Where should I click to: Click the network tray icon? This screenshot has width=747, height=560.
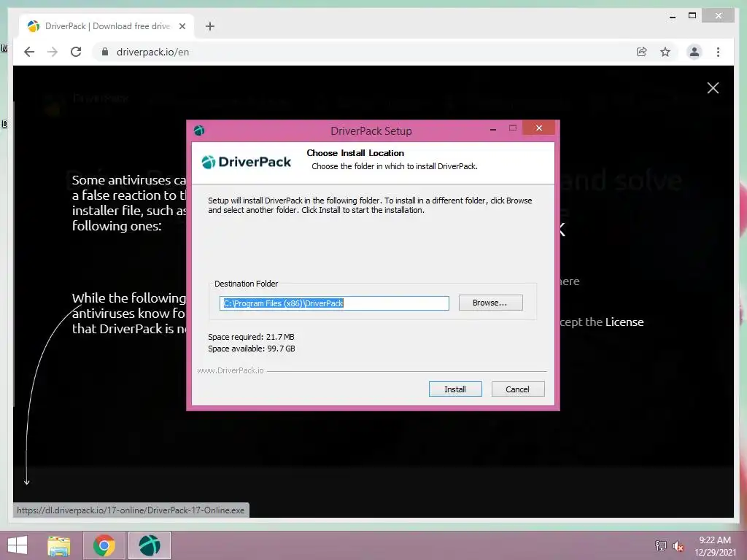pos(660,546)
